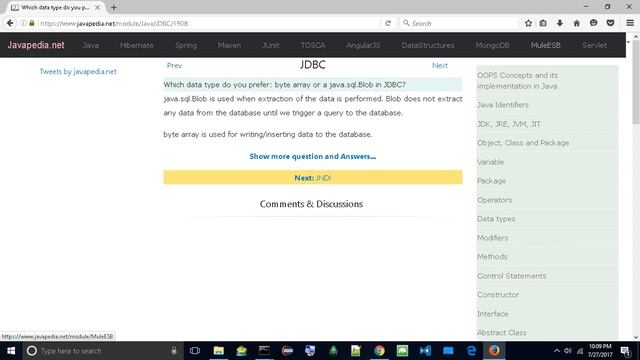
Task: Click the Javapedia.net logo
Action: coord(36,45)
